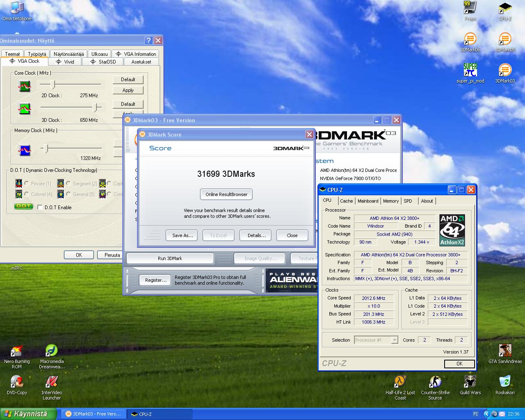The image size is (525, 420).
Task: Open the score Details button
Action: click(x=256, y=235)
